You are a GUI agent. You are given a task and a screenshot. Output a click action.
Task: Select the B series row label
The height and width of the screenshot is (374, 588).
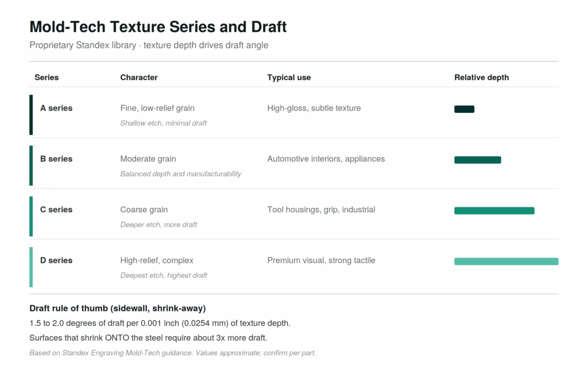click(56, 159)
